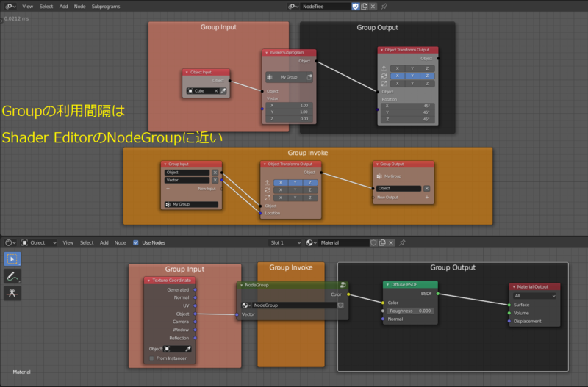The height and width of the screenshot is (387, 588).
Task: Create new subprogram icon beside My Group
Action: pos(309,77)
